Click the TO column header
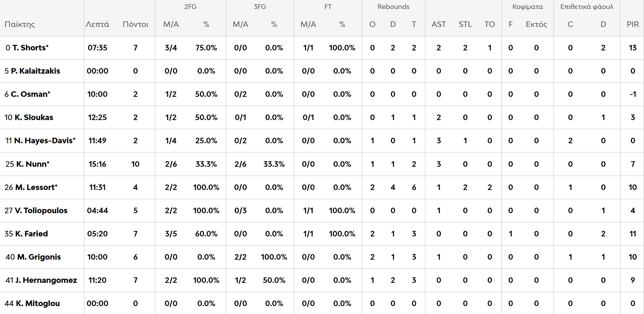644x314 pixels. click(x=489, y=24)
